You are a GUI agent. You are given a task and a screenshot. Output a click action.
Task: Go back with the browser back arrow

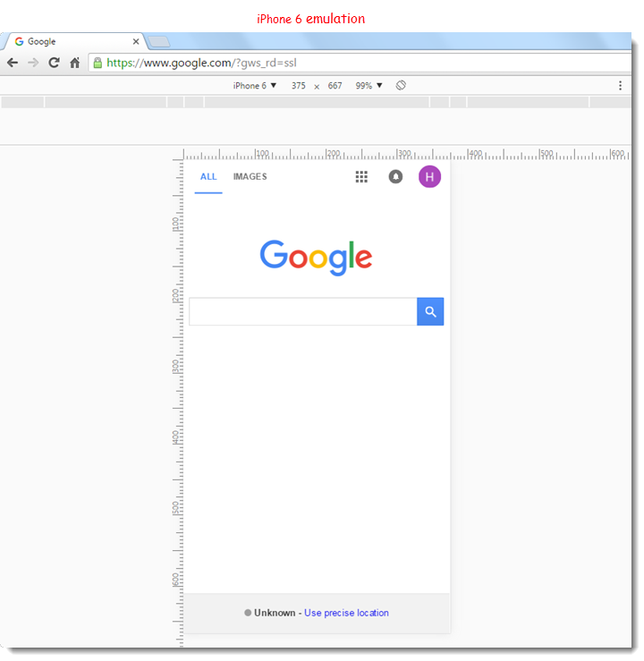(13, 63)
